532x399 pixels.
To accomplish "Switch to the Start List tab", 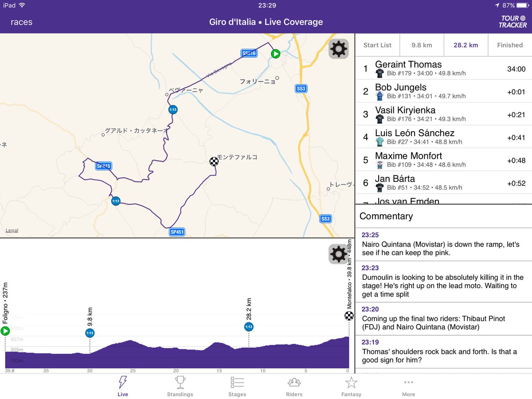I will [x=377, y=45].
